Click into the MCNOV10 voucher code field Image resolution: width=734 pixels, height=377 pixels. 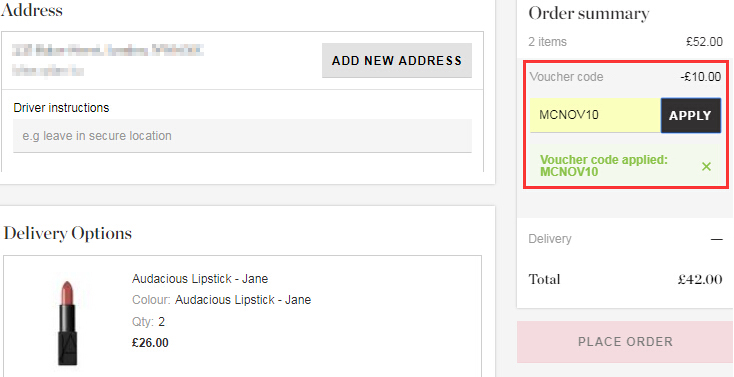point(595,115)
